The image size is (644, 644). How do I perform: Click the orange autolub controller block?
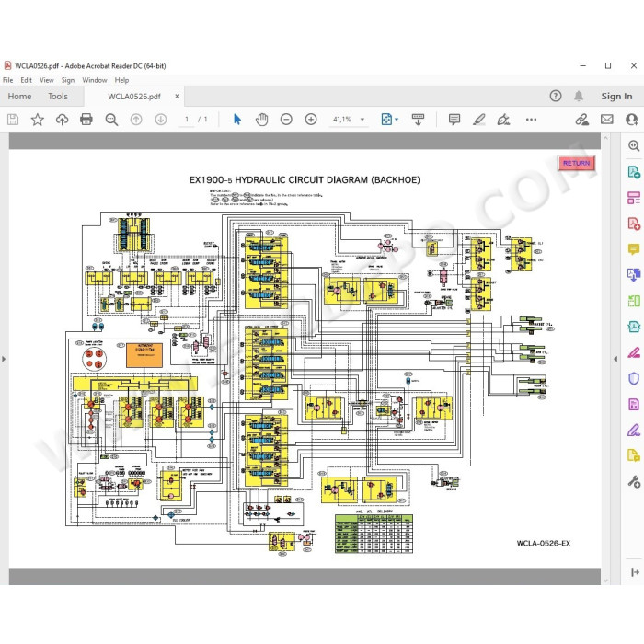pos(144,355)
